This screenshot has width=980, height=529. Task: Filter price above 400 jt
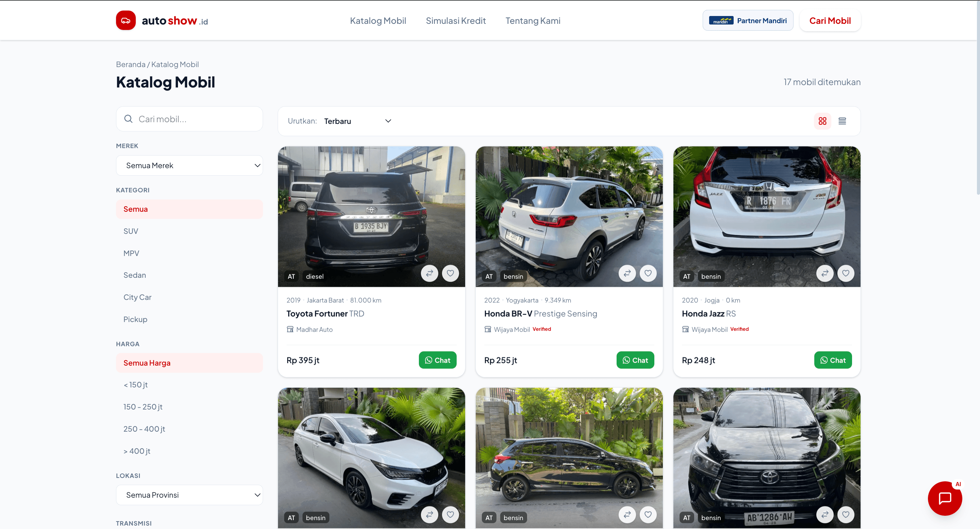(190, 451)
